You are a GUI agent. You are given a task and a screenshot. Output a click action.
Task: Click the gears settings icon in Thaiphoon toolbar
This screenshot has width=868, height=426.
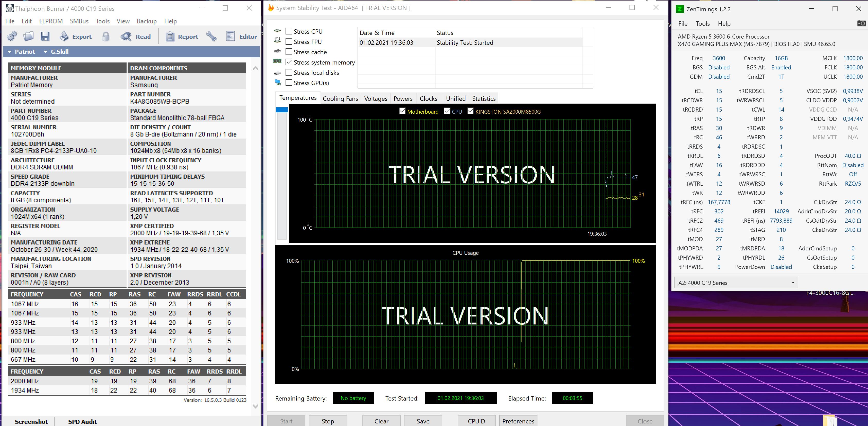tap(12, 36)
